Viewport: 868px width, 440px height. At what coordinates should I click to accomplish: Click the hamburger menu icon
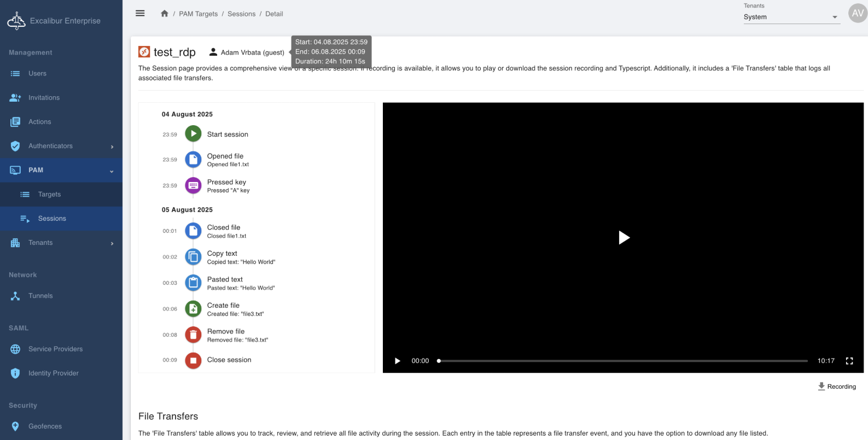pyautogui.click(x=140, y=14)
